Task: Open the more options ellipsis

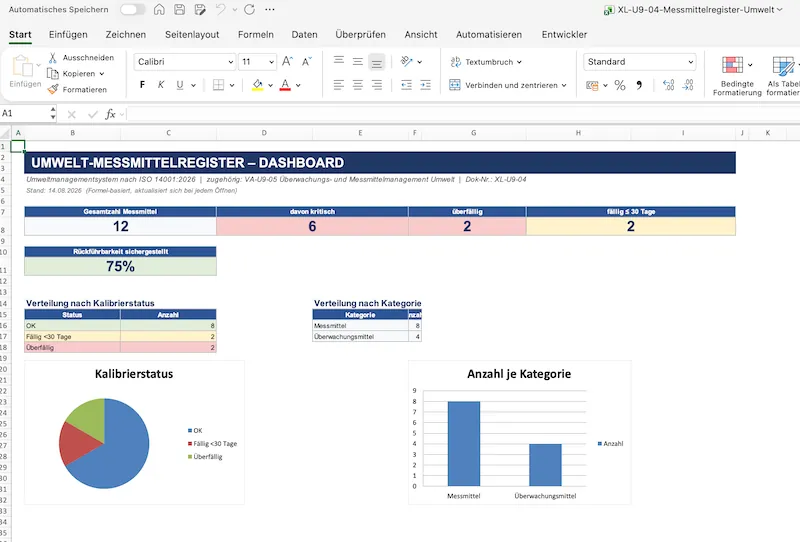Action: [270, 9]
